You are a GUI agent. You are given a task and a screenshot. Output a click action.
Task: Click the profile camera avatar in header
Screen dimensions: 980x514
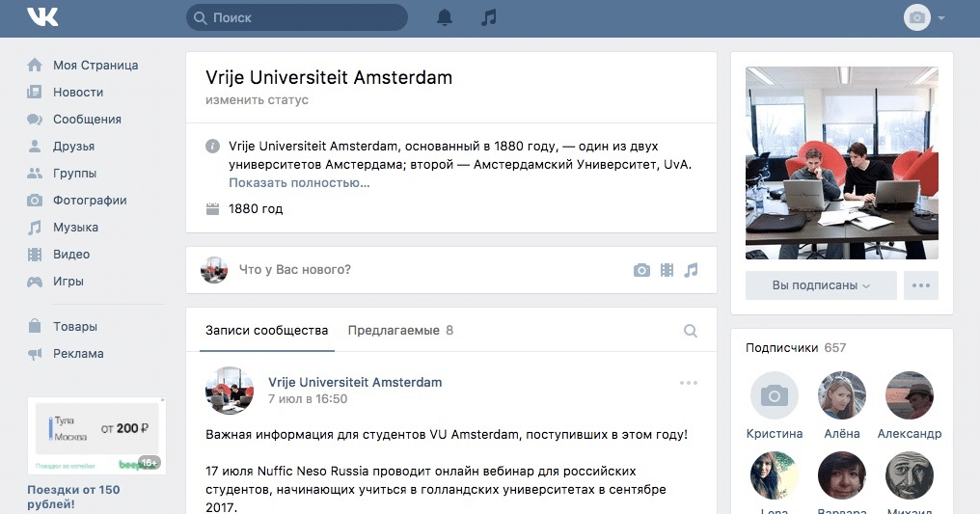pos(917,17)
